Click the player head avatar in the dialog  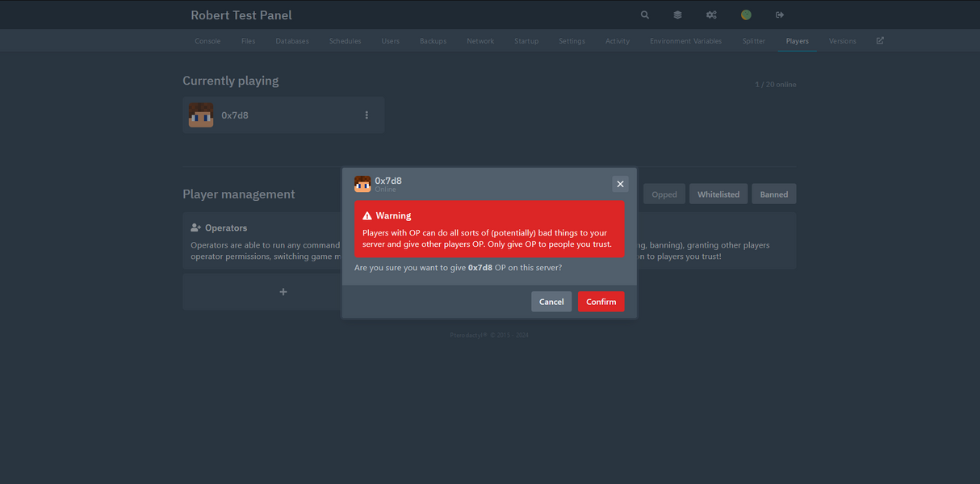362,184
